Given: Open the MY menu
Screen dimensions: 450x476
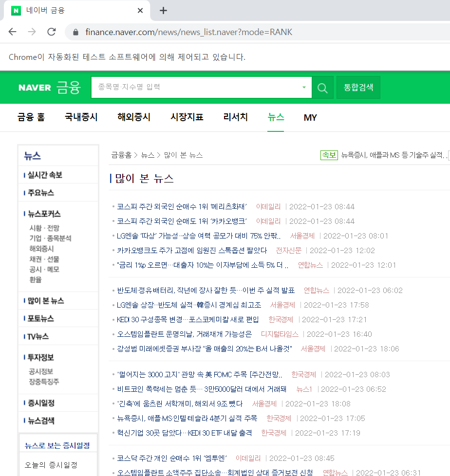Looking at the screenshot, I should 310,117.
